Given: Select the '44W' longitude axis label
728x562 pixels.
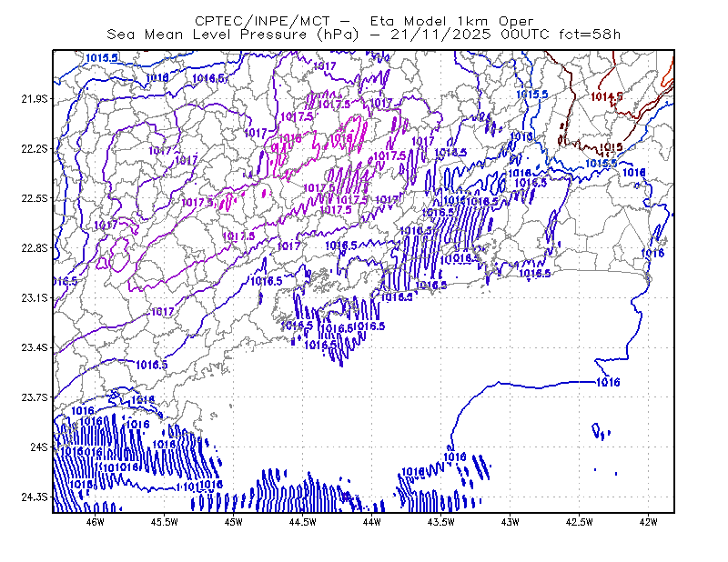Looking at the screenshot, I should pyautogui.click(x=371, y=522).
